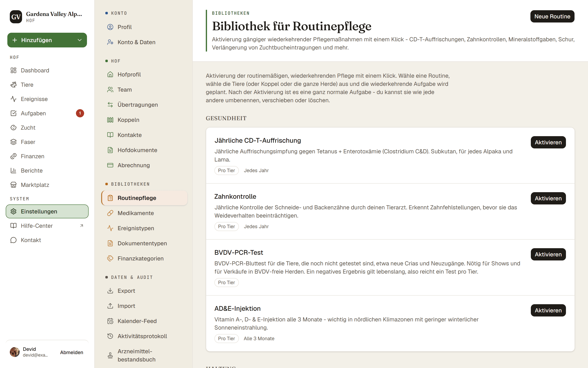The height and width of the screenshot is (368, 588).
Task: Open the Aktivitätsprotokoll page
Action: pyautogui.click(x=144, y=336)
